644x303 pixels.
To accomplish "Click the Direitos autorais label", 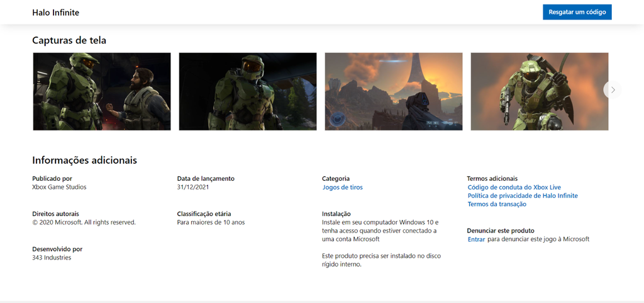I will click(55, 214).
